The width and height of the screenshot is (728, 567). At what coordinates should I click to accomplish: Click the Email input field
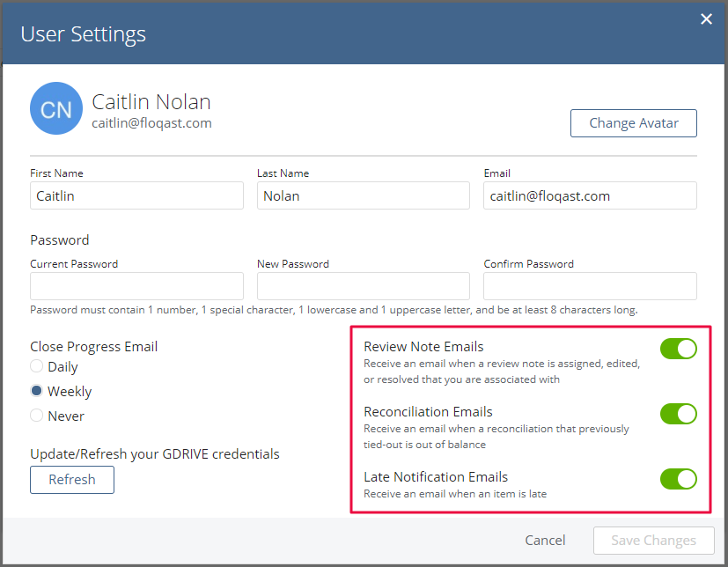click(590, 195)
